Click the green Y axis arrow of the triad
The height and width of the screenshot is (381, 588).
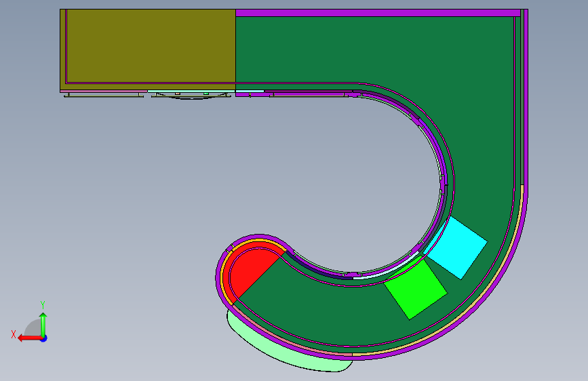click(43, 325)
